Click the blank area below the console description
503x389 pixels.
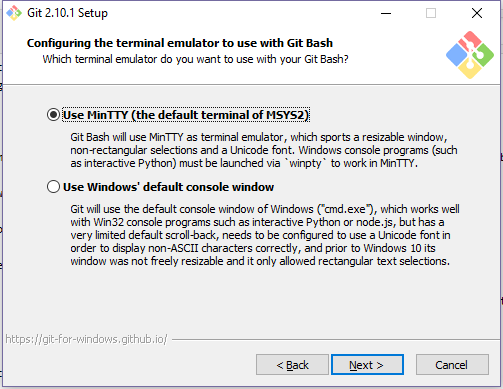(x=252, y=300)
